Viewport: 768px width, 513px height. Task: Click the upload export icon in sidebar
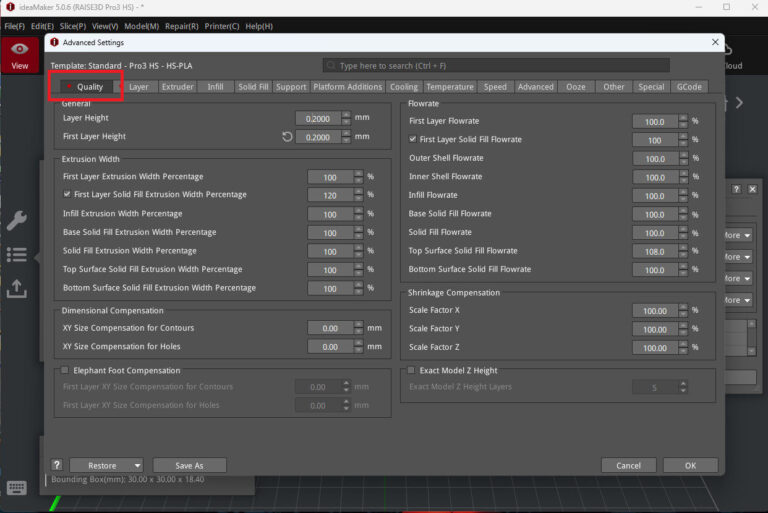[17, 289]
